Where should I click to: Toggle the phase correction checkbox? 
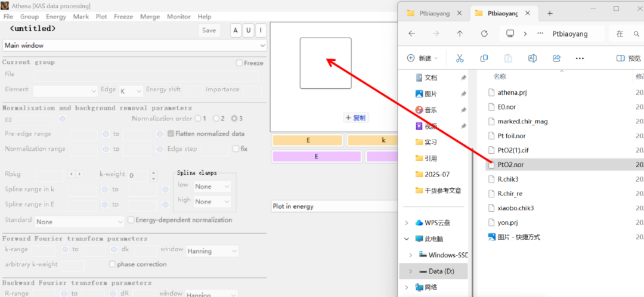tap(112, 264)
